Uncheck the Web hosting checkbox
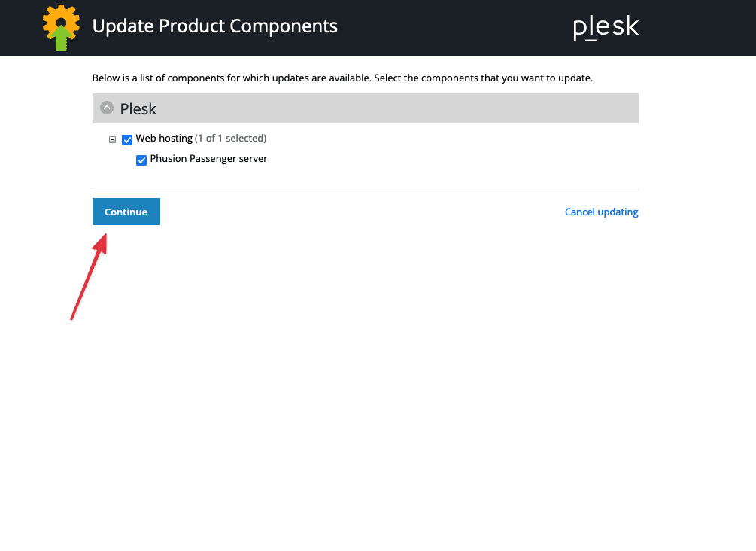This screenshot has width=756, height=551. tap(127, 139)
